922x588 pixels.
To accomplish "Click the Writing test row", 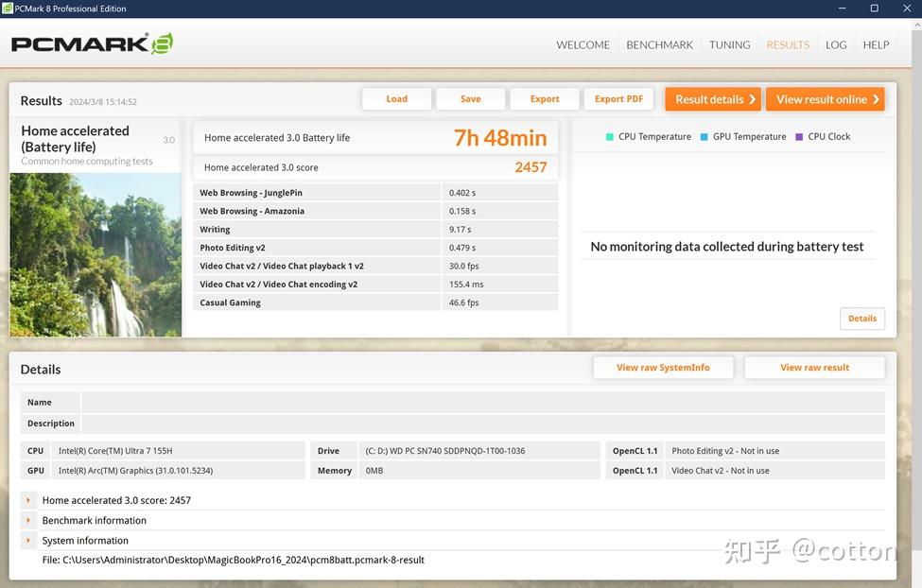I will (x=375, y=229).
